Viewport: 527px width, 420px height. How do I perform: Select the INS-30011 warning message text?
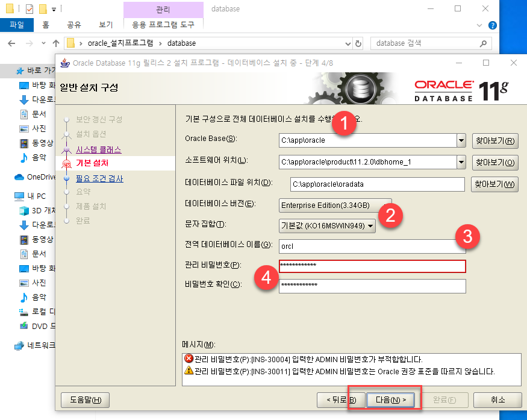pos(345,372)
